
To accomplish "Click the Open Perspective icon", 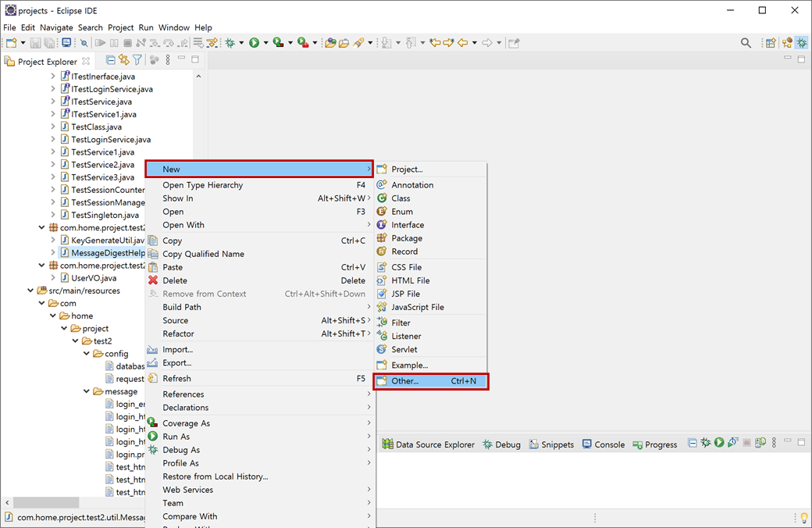I will point(771,43).
